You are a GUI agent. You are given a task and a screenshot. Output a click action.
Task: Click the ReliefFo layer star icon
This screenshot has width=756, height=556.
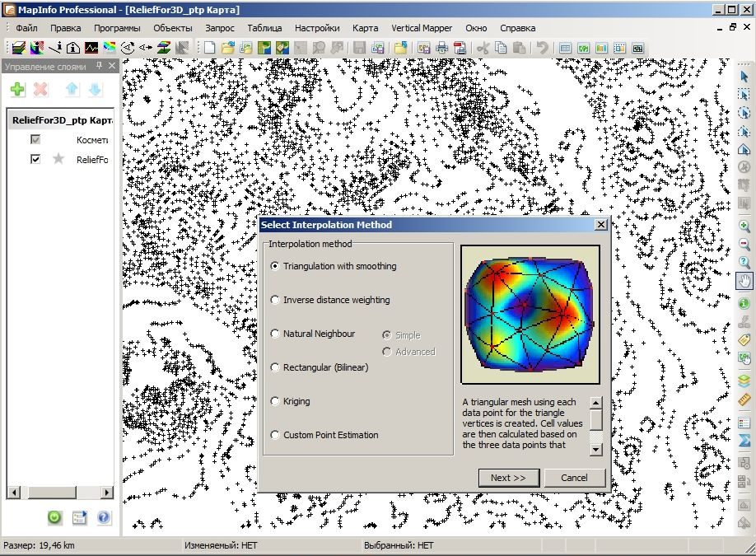click(58, 159)
